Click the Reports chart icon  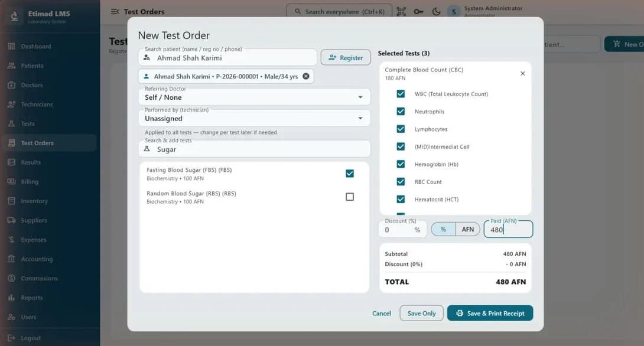[x=11, y=297]
